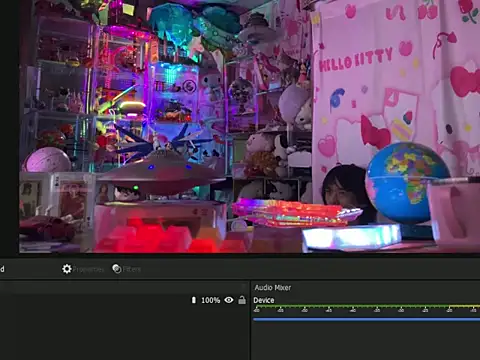Click the black margin left of preview

click(9, 127)
